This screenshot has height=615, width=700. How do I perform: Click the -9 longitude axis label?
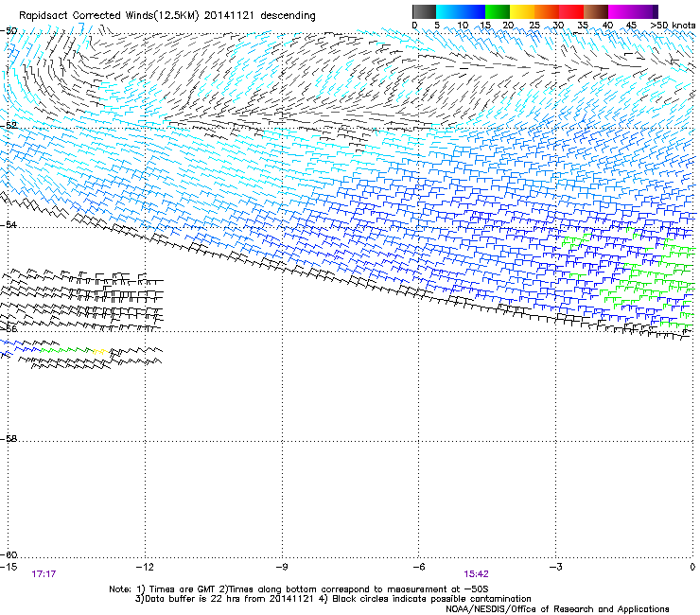(x=281, y=567)
